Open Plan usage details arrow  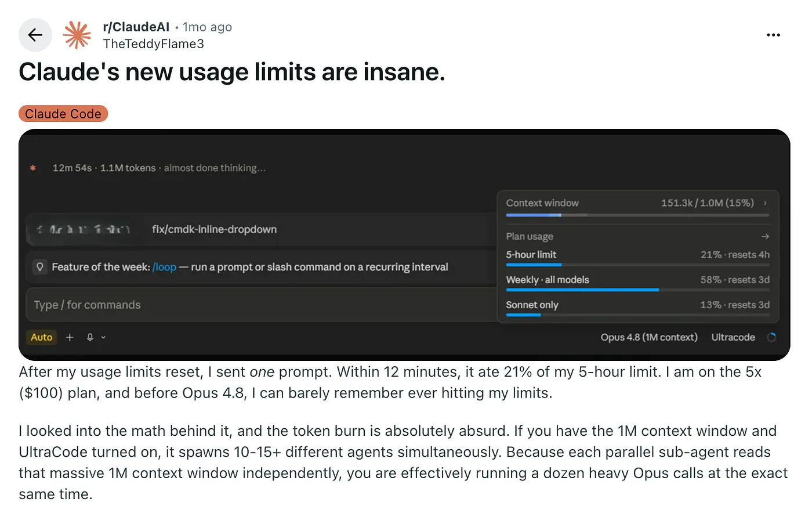tap(765, 236)
